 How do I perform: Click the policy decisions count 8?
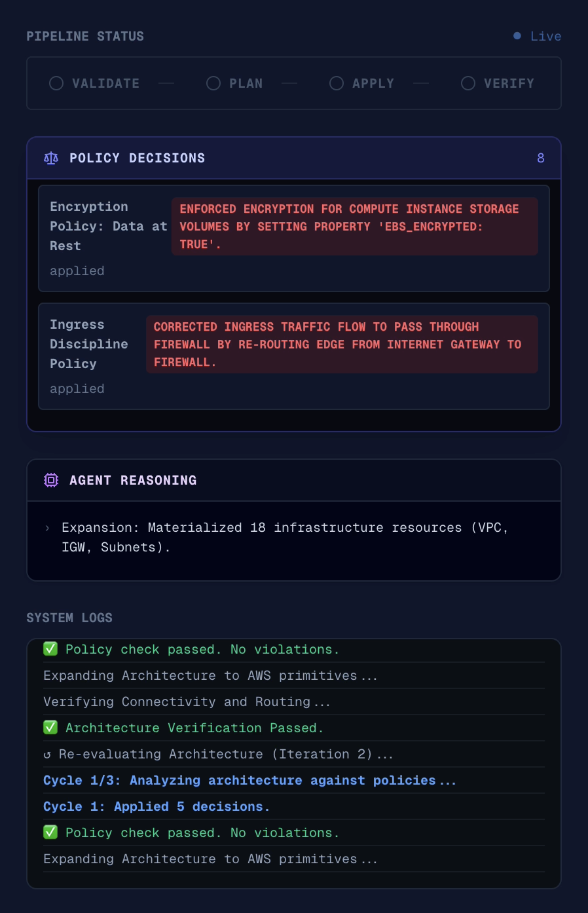click(541, 158)
